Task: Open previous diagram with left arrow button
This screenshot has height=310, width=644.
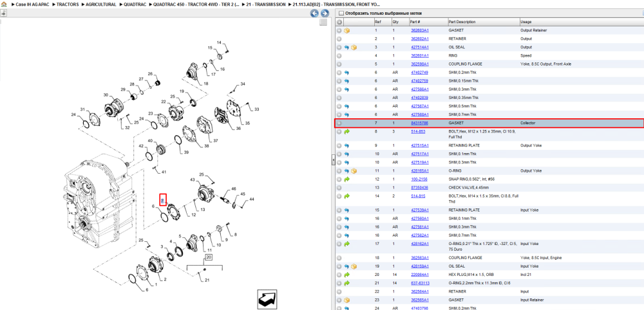Action: tap(314, 14)
